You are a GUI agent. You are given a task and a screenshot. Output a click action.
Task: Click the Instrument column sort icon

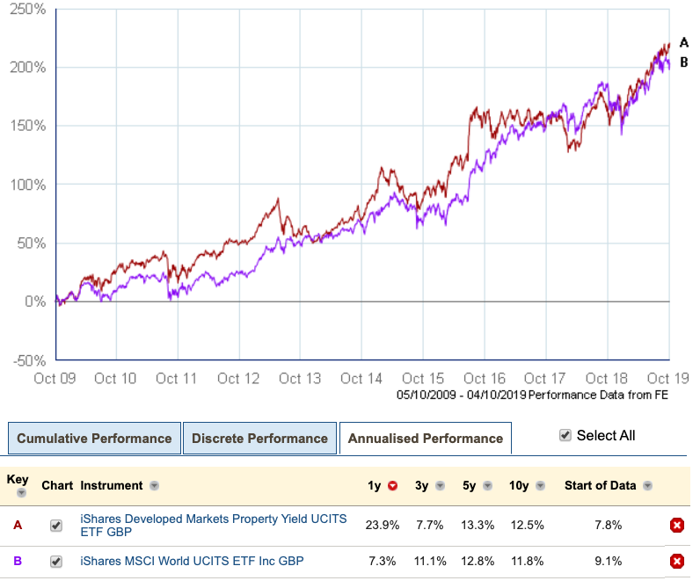click(154, 486)
